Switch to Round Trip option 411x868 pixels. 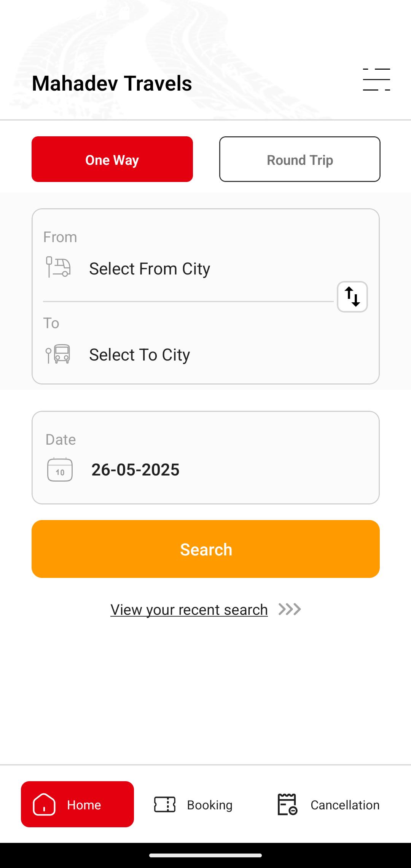point(299,159)
